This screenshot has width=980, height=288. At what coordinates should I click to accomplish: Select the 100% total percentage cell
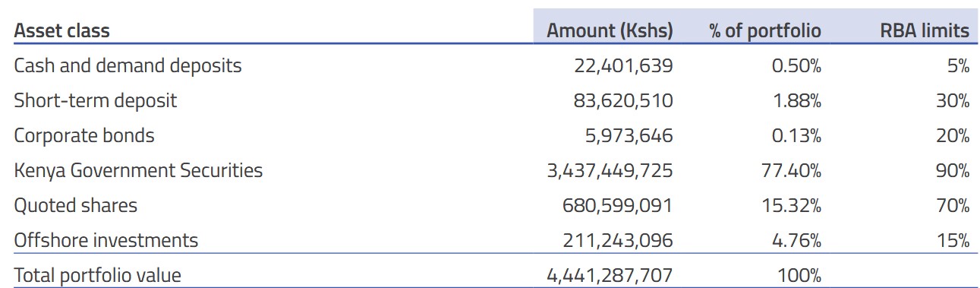click(800, 275)
